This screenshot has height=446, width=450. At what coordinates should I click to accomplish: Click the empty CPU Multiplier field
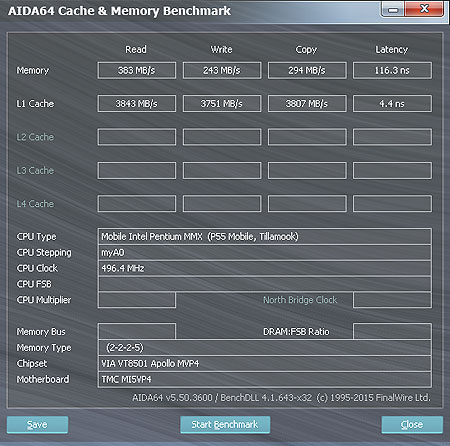pos(137,300)
